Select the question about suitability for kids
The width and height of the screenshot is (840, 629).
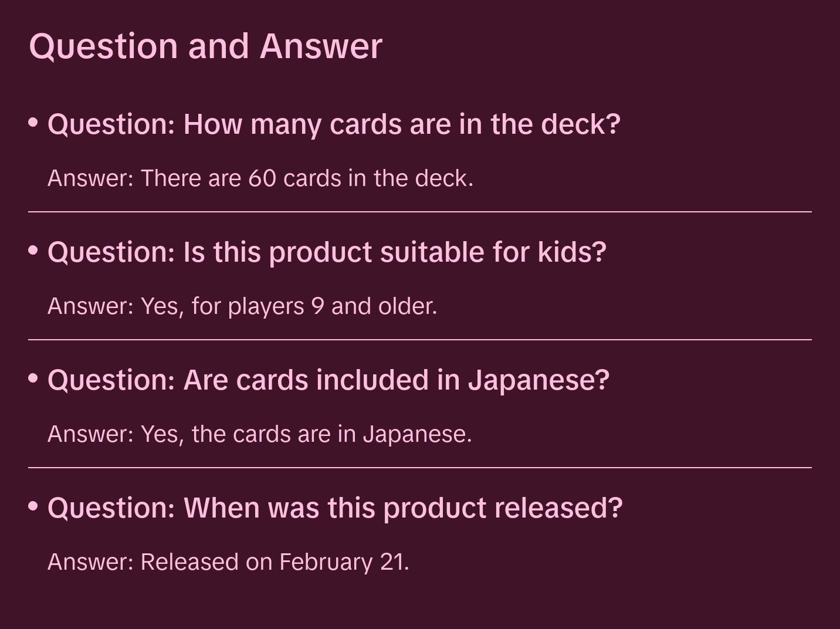(x=327, y=252)
